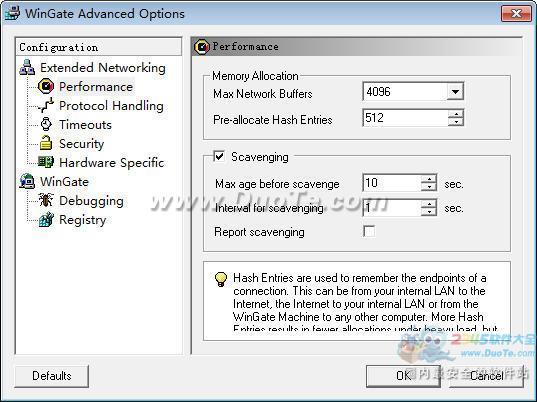The width and height of the screenshot is (537, 402).
Task: Click the Defaults button
Action: click(x=52, y=376)
